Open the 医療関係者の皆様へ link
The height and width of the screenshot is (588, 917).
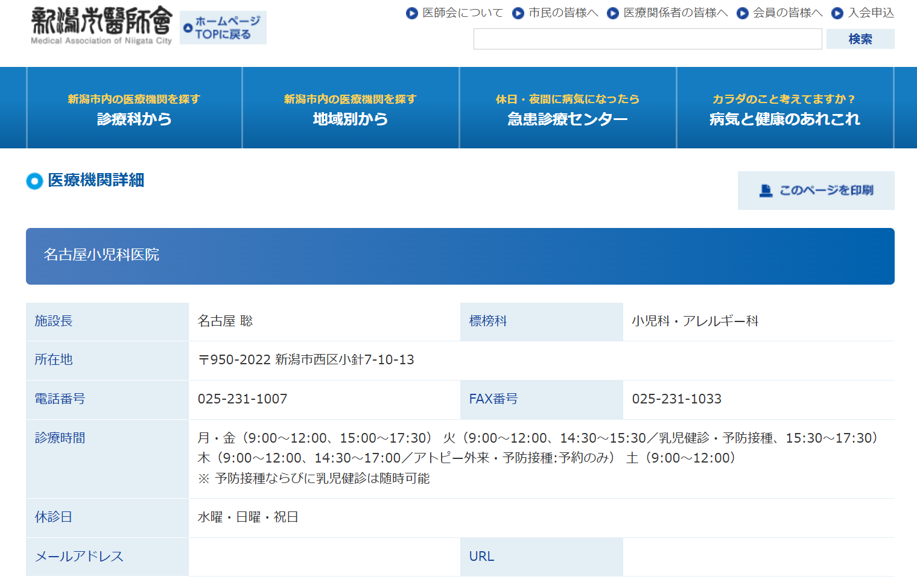[x=676, y=13]
